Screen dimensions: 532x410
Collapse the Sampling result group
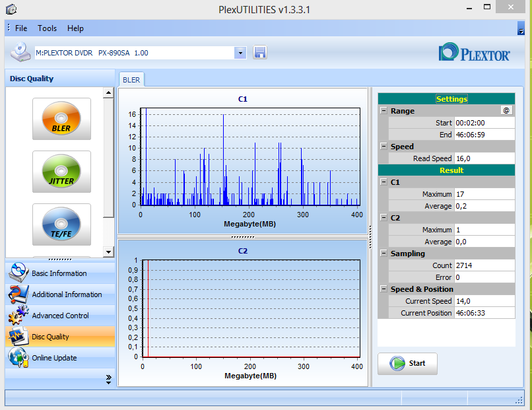383,253
